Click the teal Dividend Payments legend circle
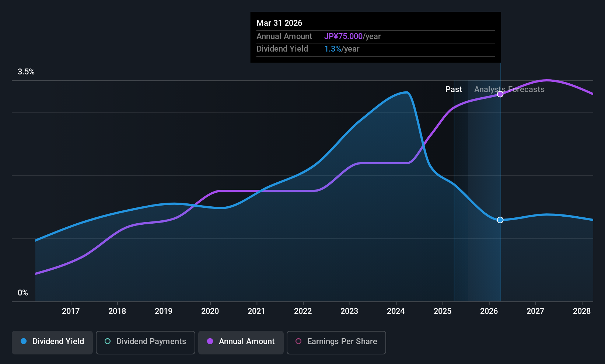Screen dimensions: 605x364 coord(108,341)
